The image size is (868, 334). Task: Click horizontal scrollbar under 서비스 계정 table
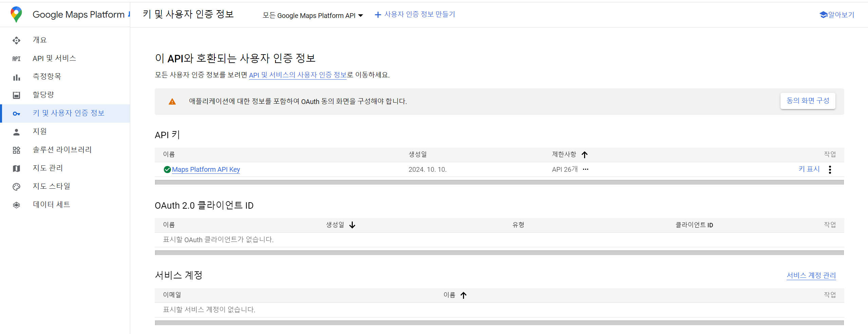pyautogui.click(x=499, y=323)
